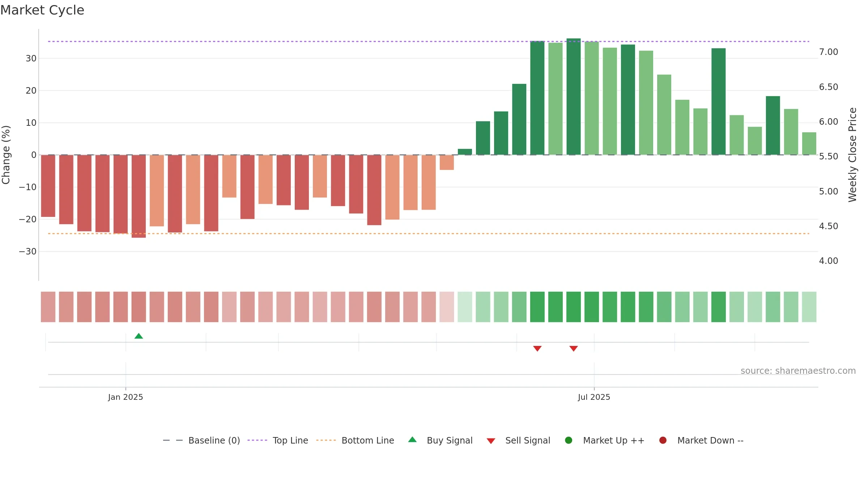Image resolution: width=868 pixels, height=488 pixels.
Task: Click the Jul 2025 x-axis label
Action: (x=594, y=397)
